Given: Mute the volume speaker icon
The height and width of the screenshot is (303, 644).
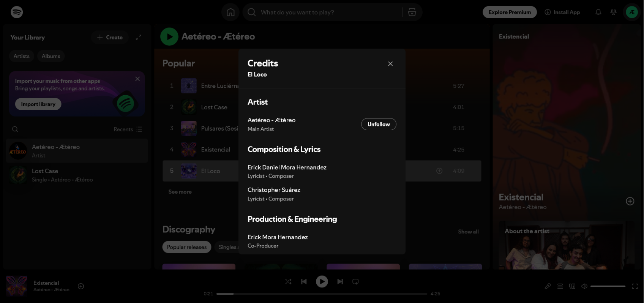Looking at the screenshot, I should 584,286.
